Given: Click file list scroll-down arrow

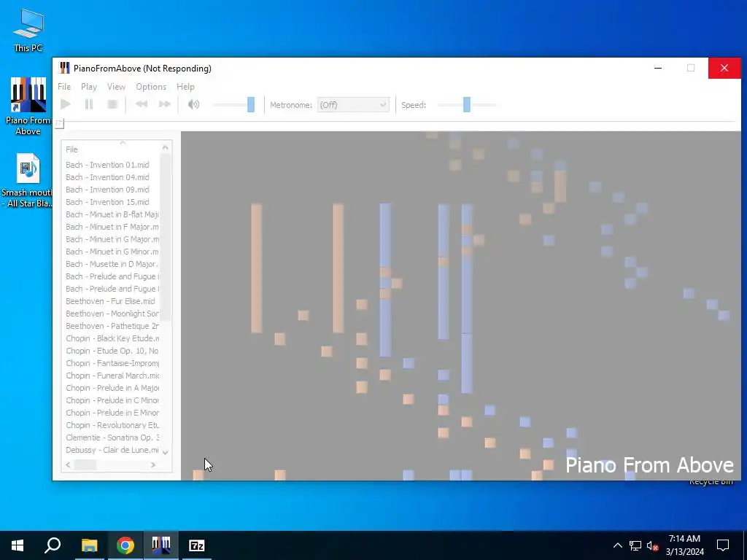Looking at the screenshot, I should point(166,452).
